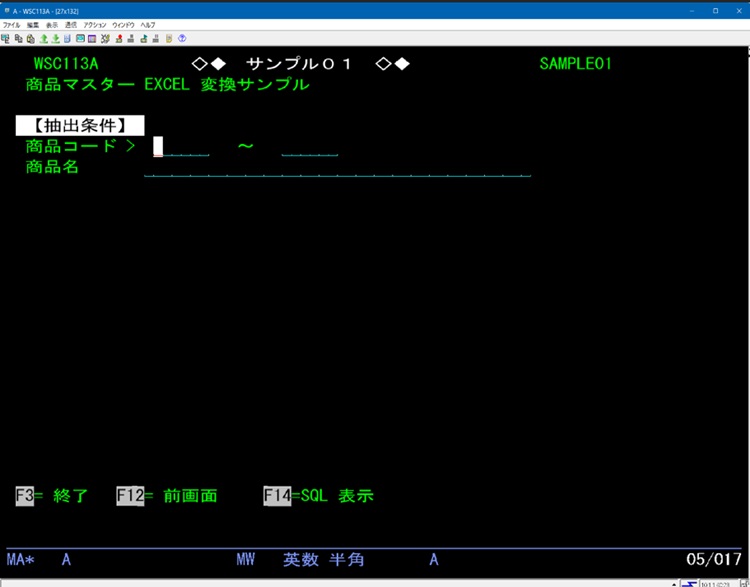
Task: Open the 編集 menu
Action: pyautogui.click(x=33, y=24)
